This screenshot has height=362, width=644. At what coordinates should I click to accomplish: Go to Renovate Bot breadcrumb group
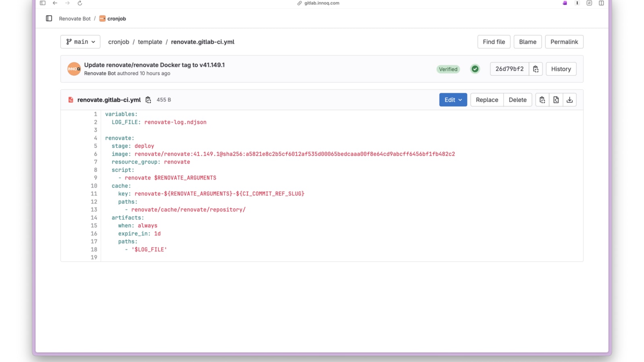(x=75, y=19)
